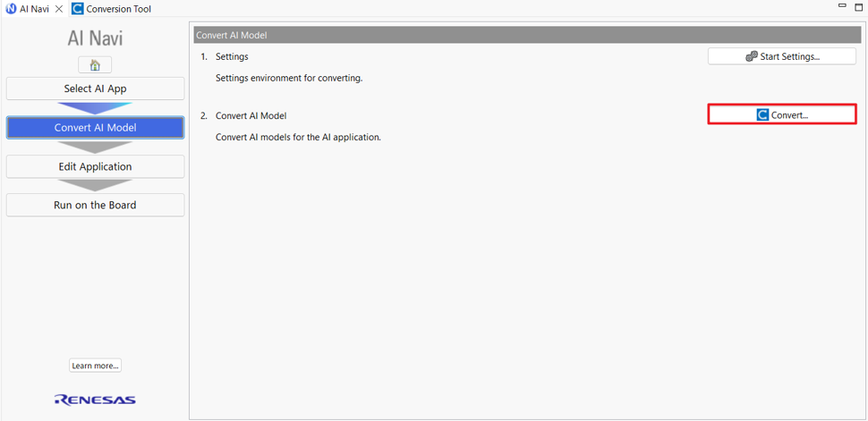This screenshot has width=868, height=421.
Task: Click the home icon under AI Navi title
Action: coord(95,65)
